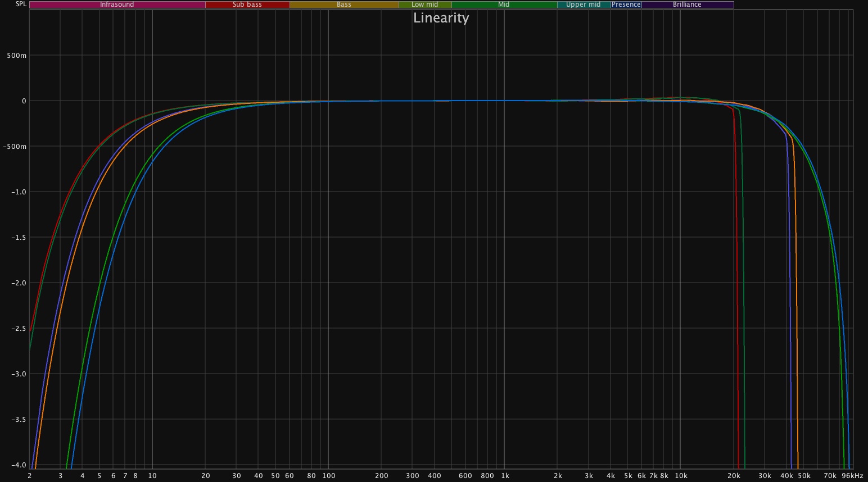The image size is (868, 482).
Task: Click the 100 frequency axis label
Action: coord(328,476)
